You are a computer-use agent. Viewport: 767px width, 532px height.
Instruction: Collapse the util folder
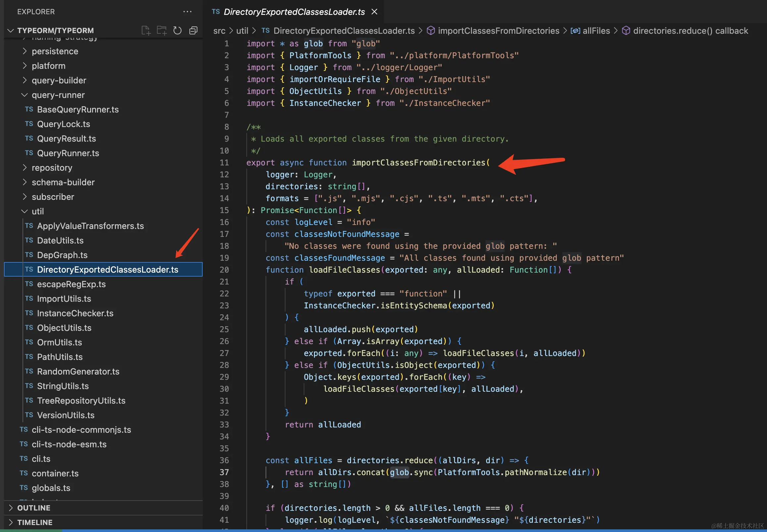pyautogui.click(x=38, y=211)
